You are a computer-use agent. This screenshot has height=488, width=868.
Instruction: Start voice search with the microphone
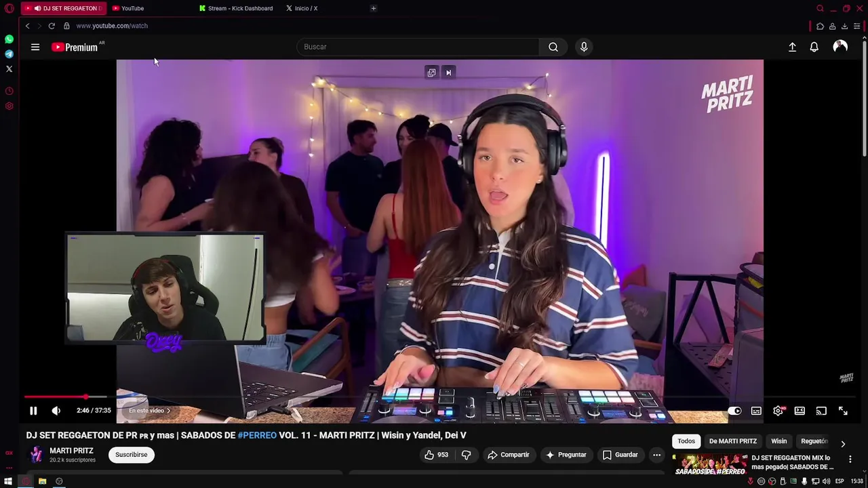[584, 47]
